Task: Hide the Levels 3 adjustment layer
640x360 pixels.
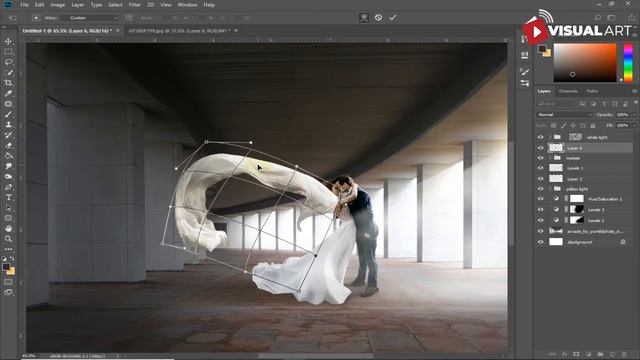Action: click(x=540, y=209)
